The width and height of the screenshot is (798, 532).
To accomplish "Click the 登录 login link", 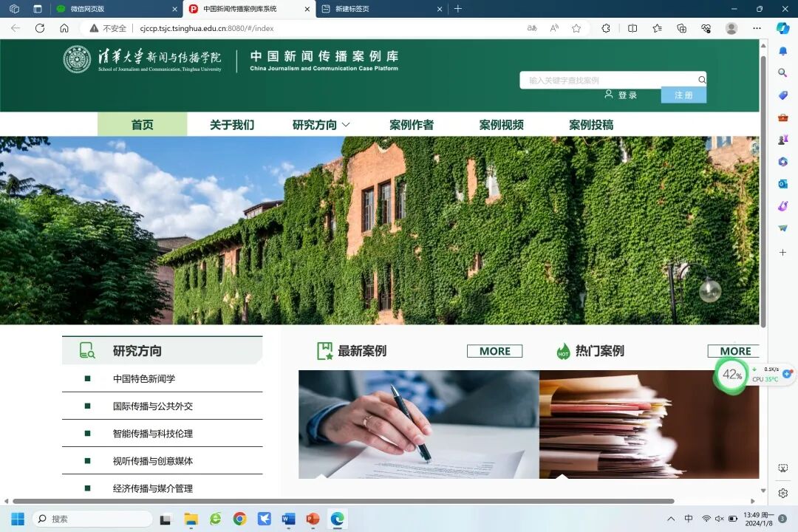I will (621, 95).
